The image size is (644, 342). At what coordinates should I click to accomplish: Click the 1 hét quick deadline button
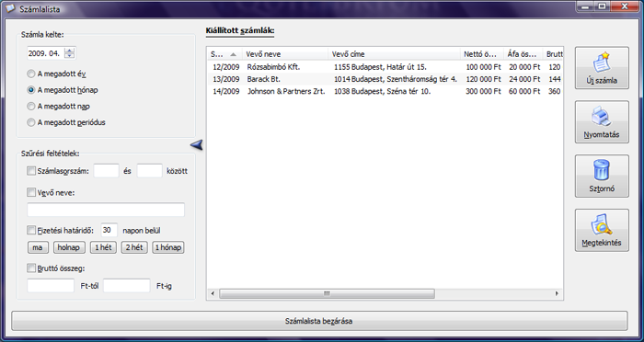point(103,247)
